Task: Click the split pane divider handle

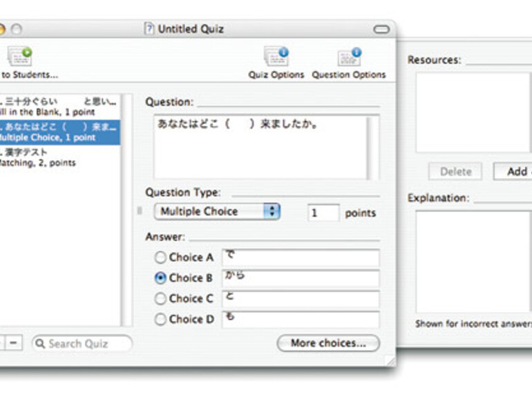Action: [x=139, y=210]
